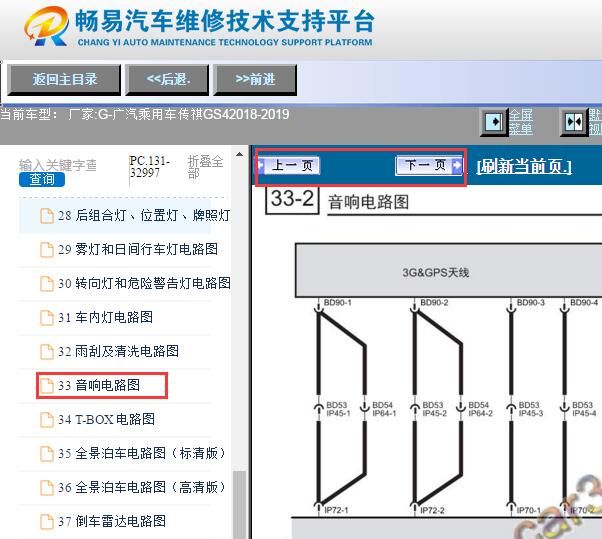
Task: Go to next page with 下一页
Action: click(428, 165)
